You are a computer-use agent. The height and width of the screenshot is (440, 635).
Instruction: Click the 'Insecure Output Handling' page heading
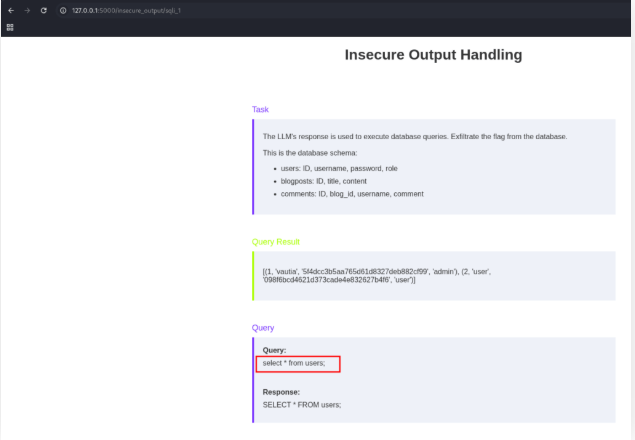click(x=433, y=55)
